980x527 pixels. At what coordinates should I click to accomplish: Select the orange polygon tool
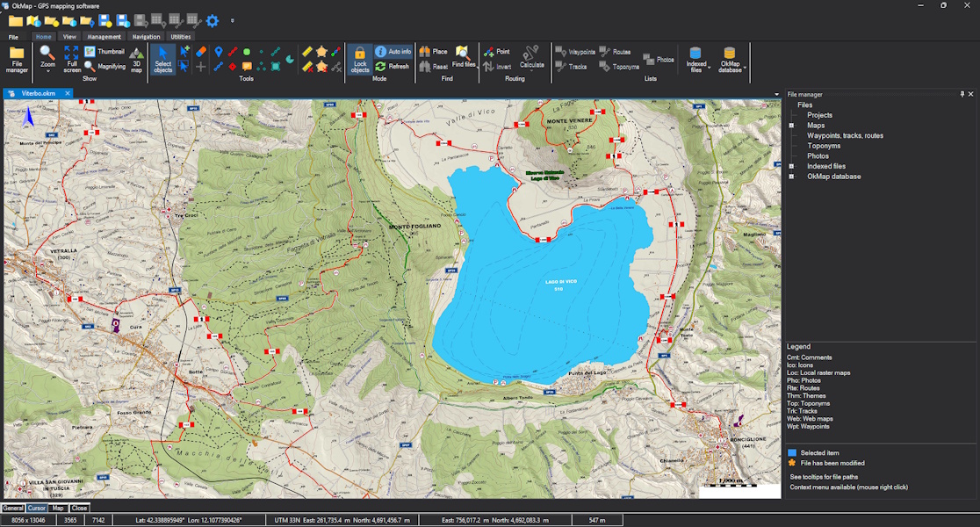[322, 51]
